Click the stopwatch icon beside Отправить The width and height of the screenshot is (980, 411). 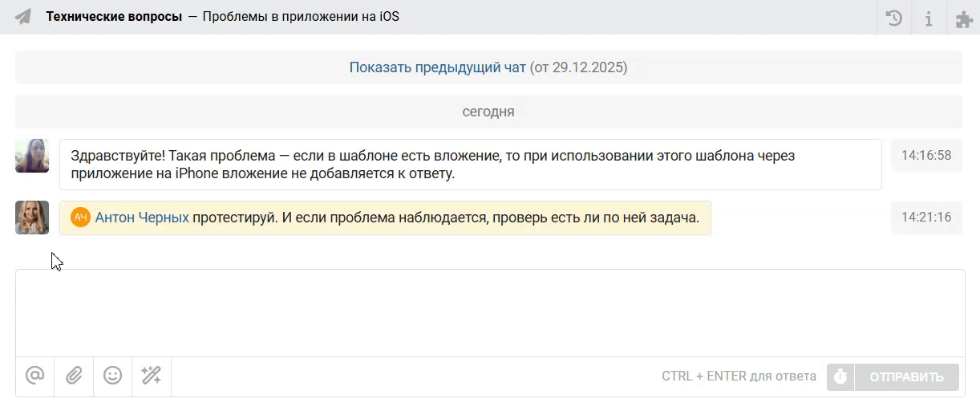[840, 376]
